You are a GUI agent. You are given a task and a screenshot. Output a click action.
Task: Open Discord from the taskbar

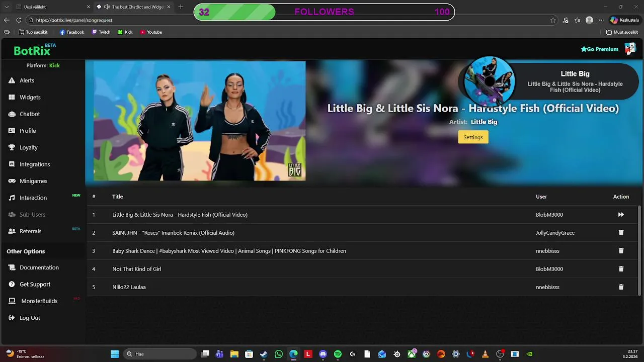coord(323,354)
